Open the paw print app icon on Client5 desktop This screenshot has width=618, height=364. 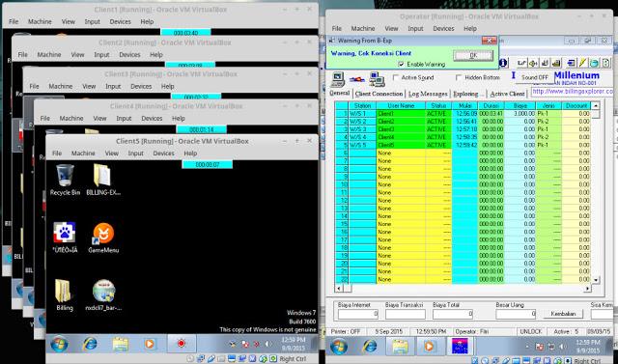pos(65,238)
